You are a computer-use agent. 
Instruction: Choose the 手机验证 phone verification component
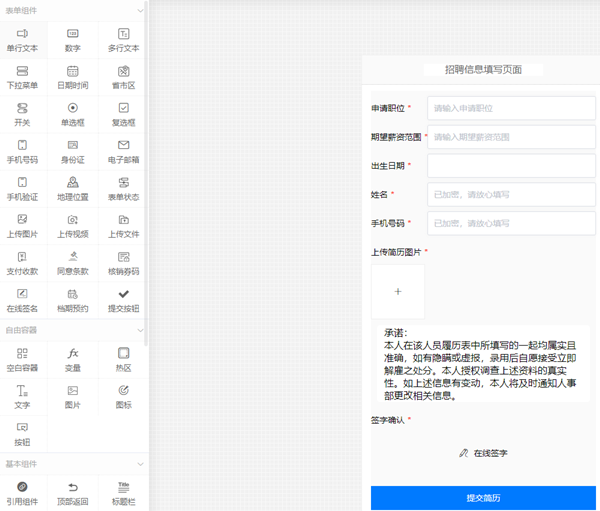[23, 189]
